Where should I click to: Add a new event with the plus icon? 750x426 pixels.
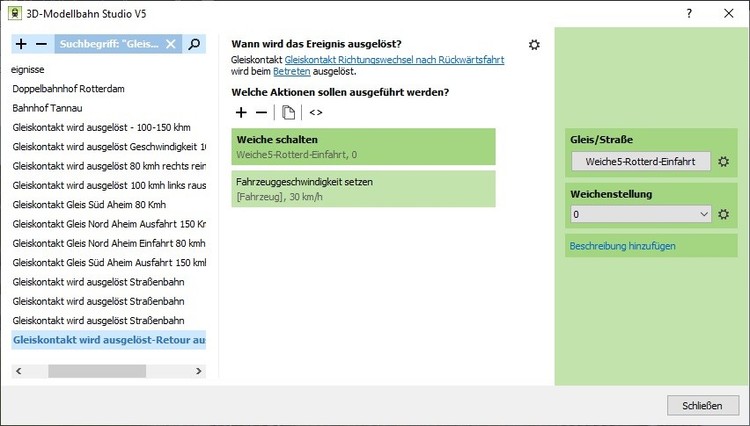point(21,44)
